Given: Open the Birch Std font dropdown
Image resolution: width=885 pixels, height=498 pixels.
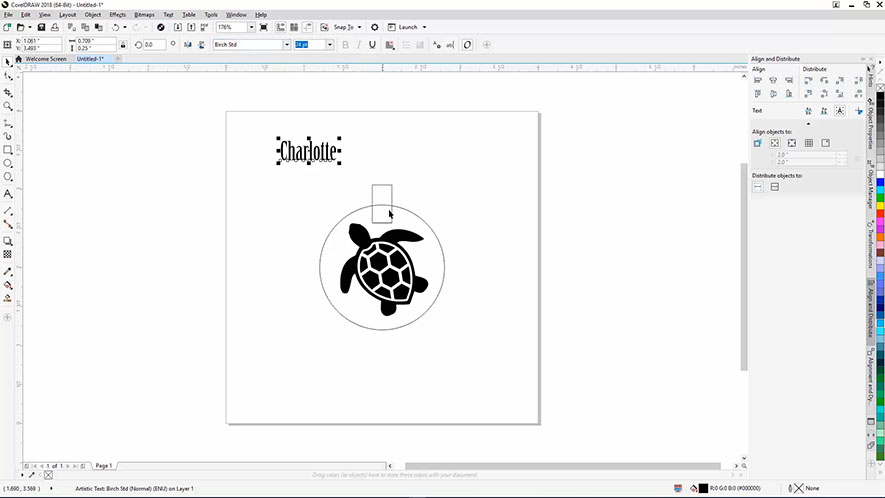Looking at the screenshot, I should click(286, 45).
